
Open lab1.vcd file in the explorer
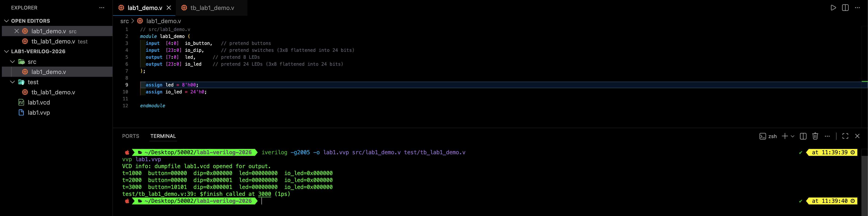(x=39, y=102)
